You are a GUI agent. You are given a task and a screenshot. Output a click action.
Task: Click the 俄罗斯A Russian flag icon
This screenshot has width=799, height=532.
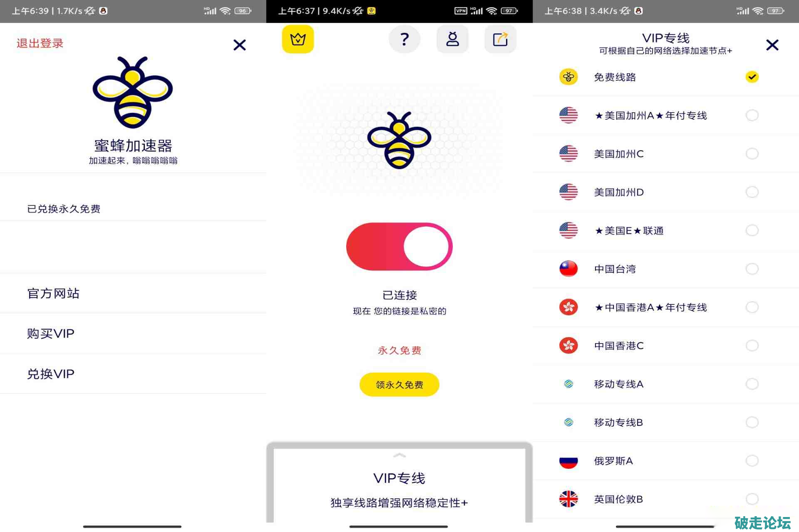tap(568, 461)
